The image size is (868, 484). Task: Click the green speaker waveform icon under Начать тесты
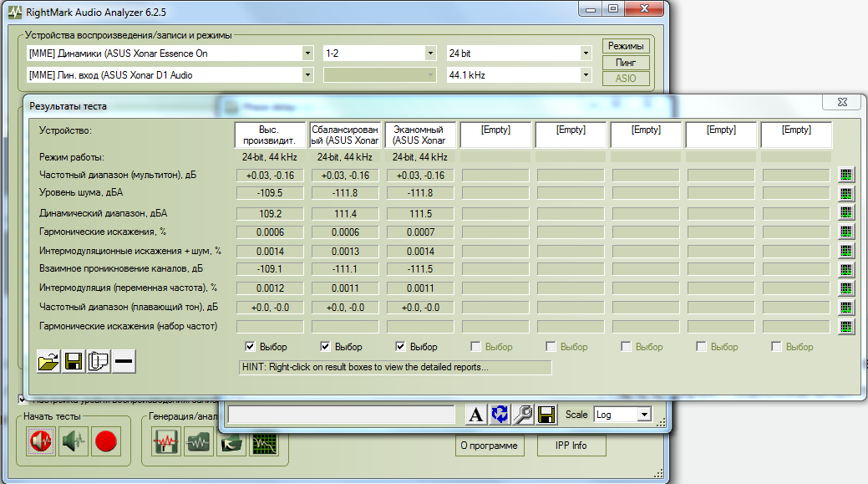tap(74, 441)
